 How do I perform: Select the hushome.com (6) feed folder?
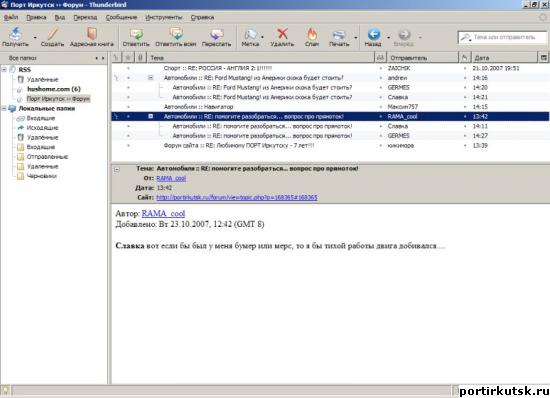click(54, 89)
